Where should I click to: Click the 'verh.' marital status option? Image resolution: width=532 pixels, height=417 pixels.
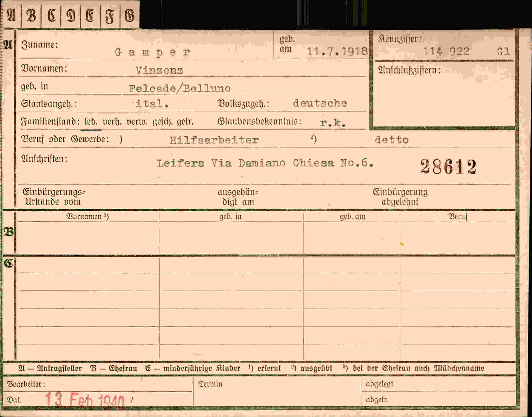(x=112, y=121)
